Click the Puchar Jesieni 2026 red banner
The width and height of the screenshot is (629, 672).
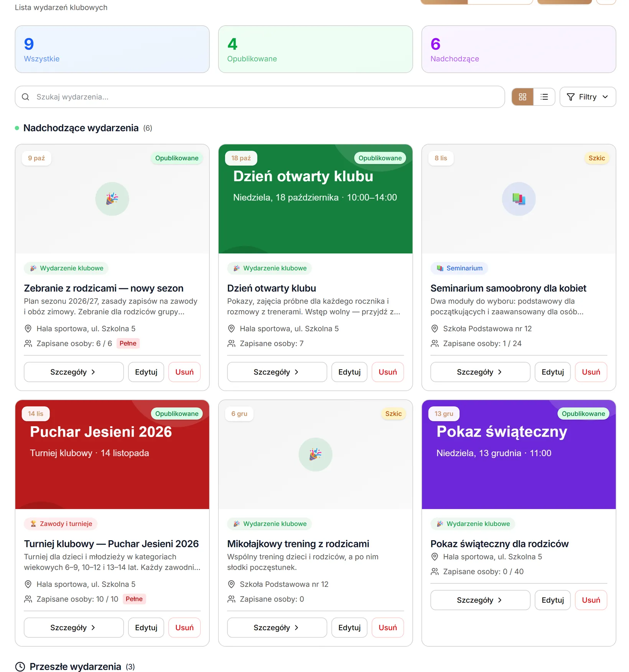coord(112,455)
